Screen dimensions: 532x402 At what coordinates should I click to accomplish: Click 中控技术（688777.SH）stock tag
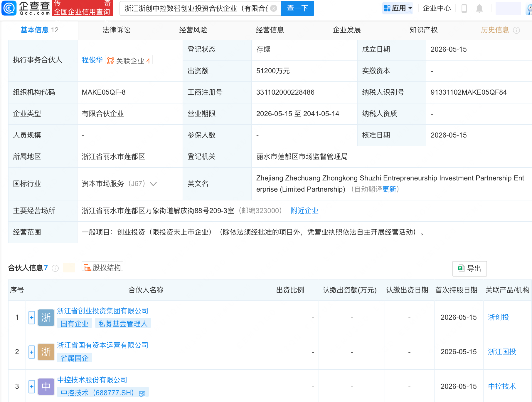click(x=103, y=393)
